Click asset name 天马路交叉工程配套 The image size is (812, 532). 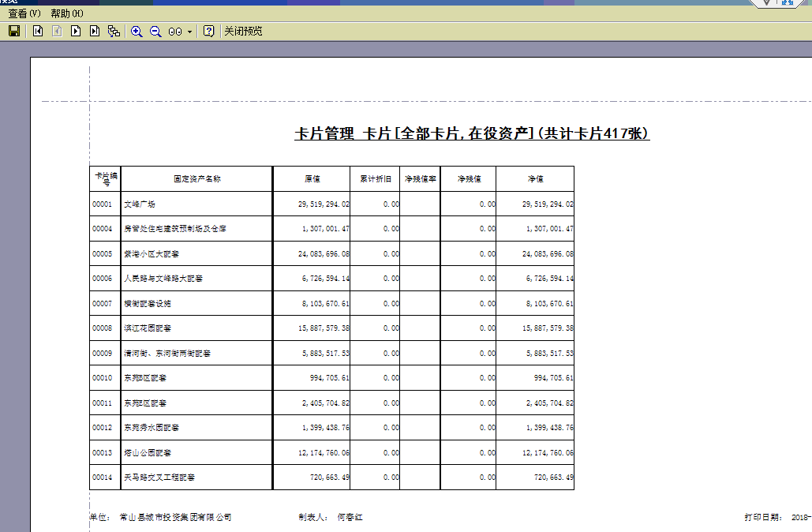pyautogui.click(x=159, y=477)
